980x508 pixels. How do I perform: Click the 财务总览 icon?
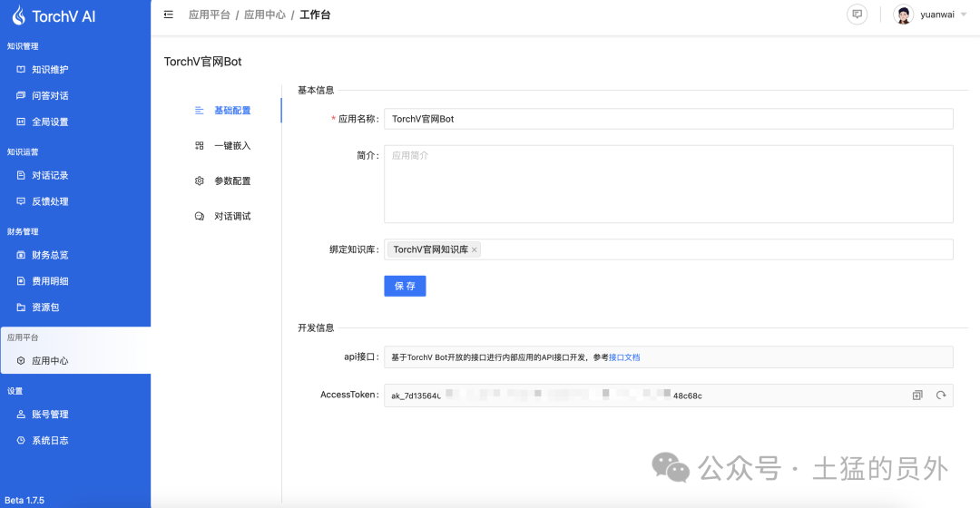coord(21,255)
